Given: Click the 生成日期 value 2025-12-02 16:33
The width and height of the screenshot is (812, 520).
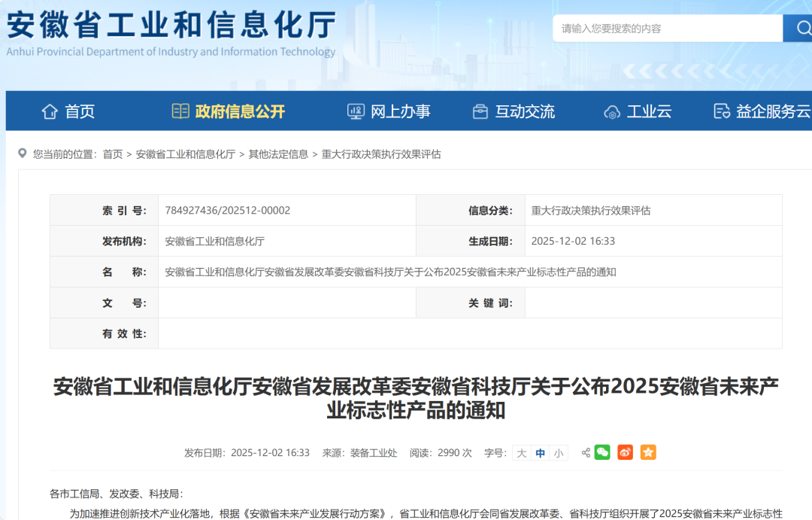Looking at the screenshot, I should [x=573, y=241].
